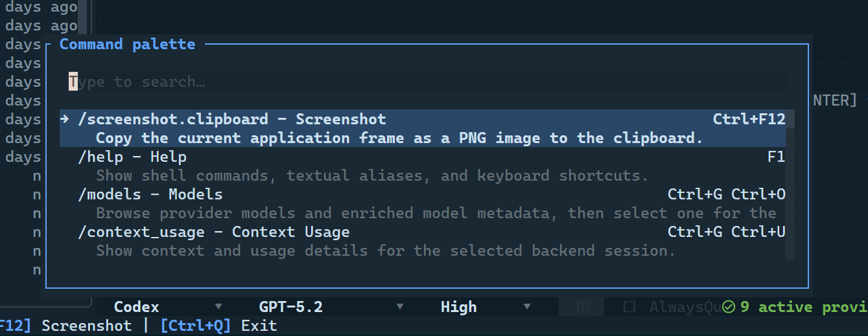Click the split panel icon beside High dropdown
The width and height of the screenshot is (868, 336).
581,307
